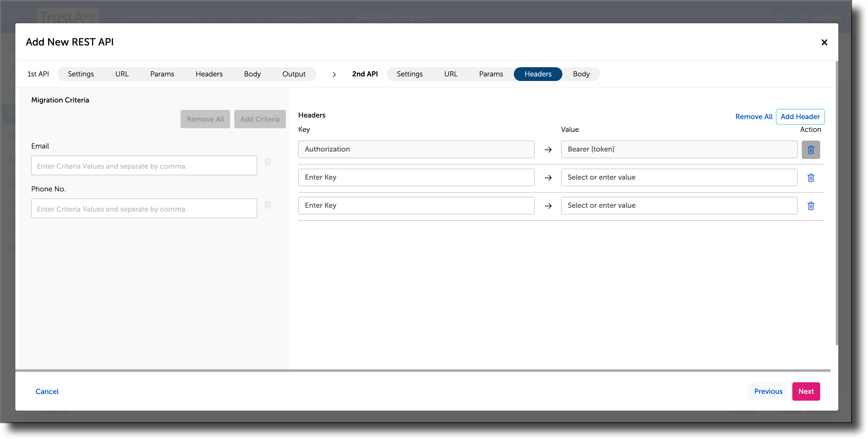Delete the Authorization header row
The image size is (868, 439).
[x=810, y=149]
